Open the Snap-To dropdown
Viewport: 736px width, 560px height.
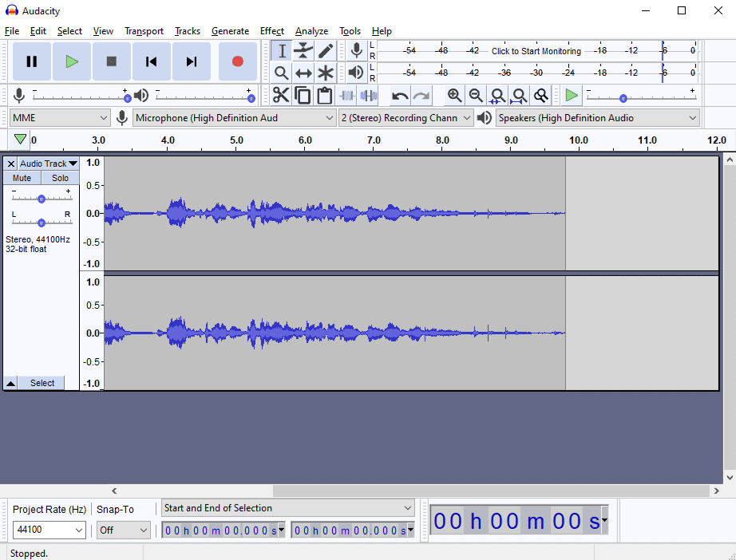click(x=123, y=530)
